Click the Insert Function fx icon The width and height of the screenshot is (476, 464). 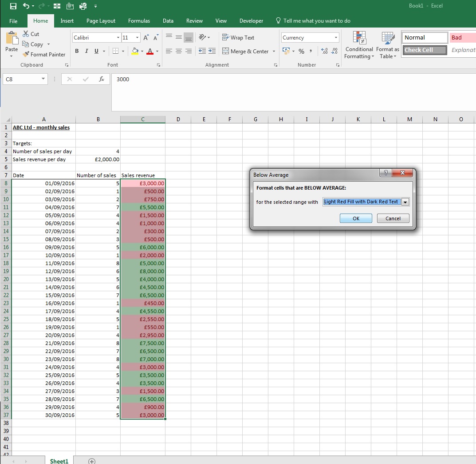pyautogui.click(x=102, y=79)
